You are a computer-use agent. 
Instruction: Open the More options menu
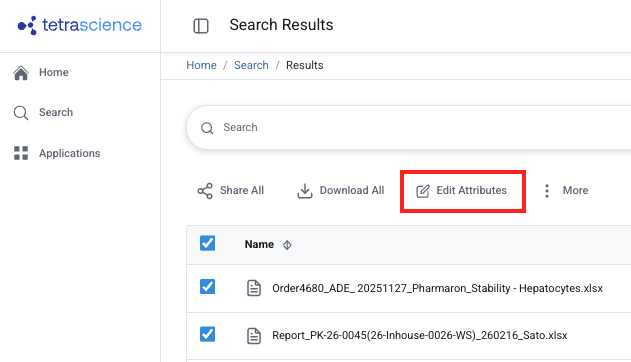click(566, 191)
